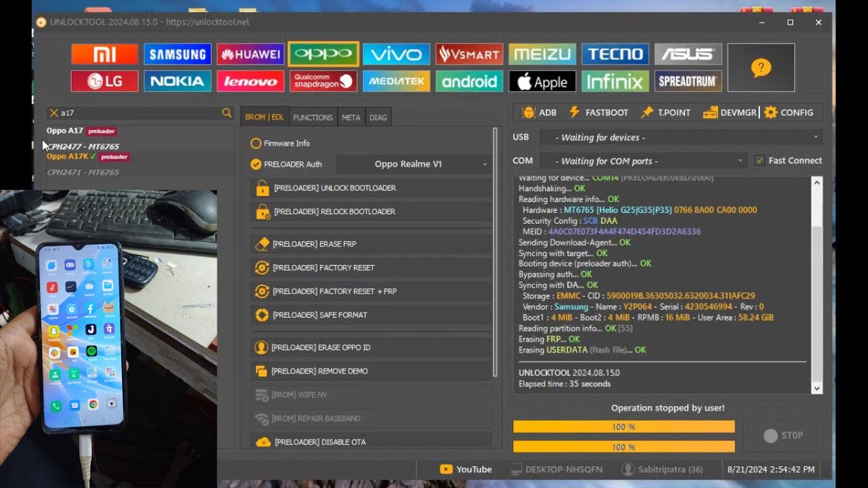
Task: Click the DESKTOP-NHSQFN computer name
Action: click(557, 469)
